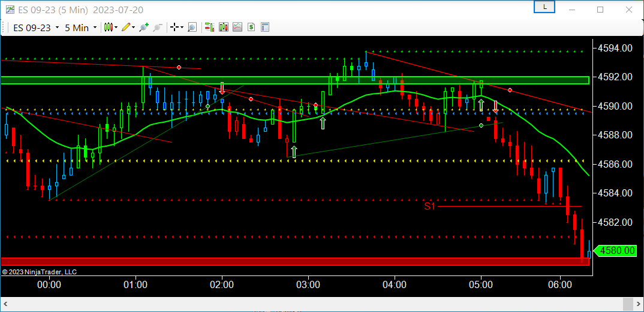The height and width of the screenshot is (312, 644).
Task: Select the crosshair cursor tool
Action: point(174,28)
